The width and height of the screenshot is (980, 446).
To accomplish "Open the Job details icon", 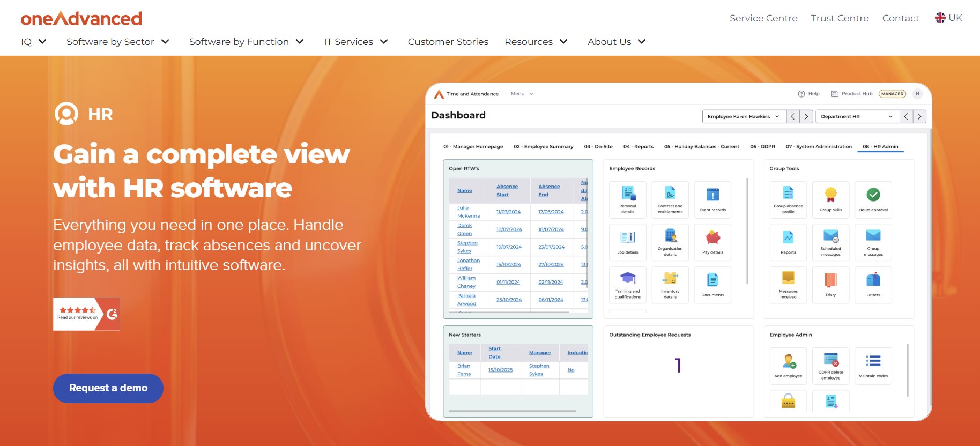I will click(628, 242).
